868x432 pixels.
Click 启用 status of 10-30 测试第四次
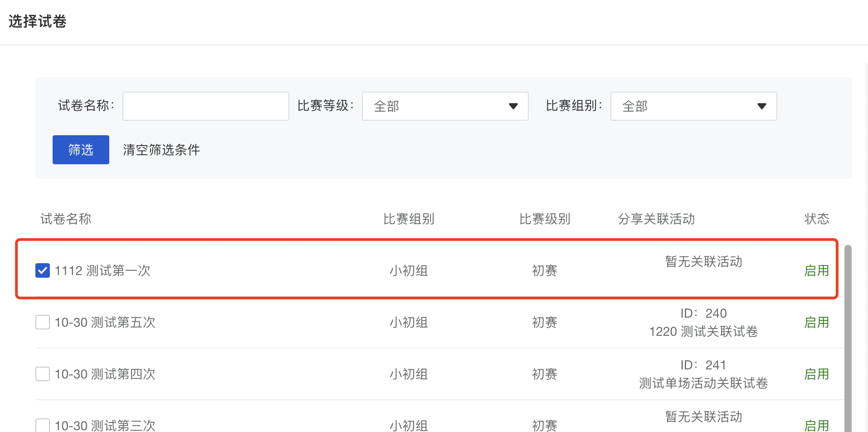(816, 374)
